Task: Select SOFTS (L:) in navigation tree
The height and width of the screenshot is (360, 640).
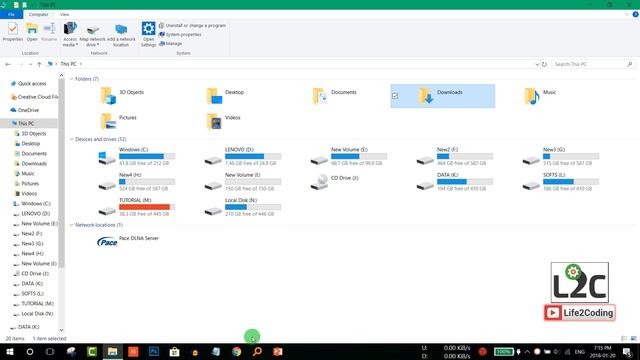Action: [x=32, y=293]
